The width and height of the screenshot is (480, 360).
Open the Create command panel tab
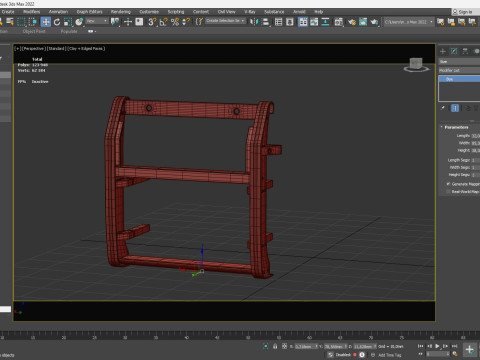[x=443, y=51]
